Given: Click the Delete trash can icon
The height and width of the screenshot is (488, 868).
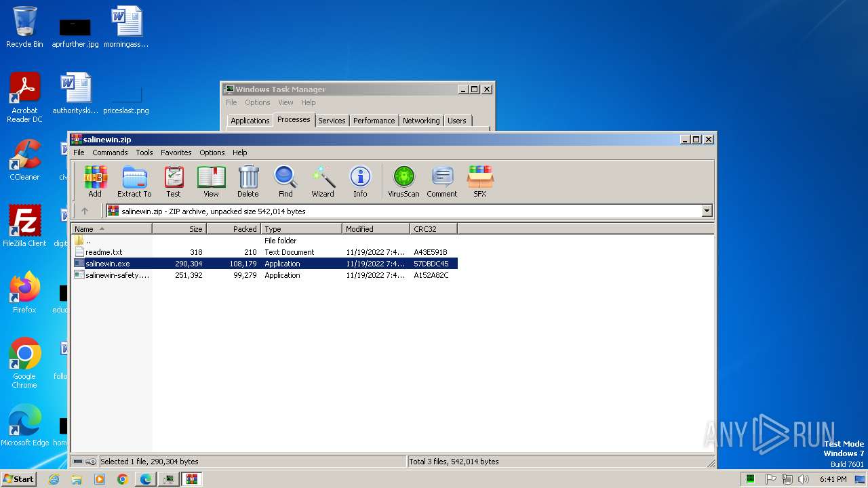Looking at the screenshot, I should [x=248, y=182].
